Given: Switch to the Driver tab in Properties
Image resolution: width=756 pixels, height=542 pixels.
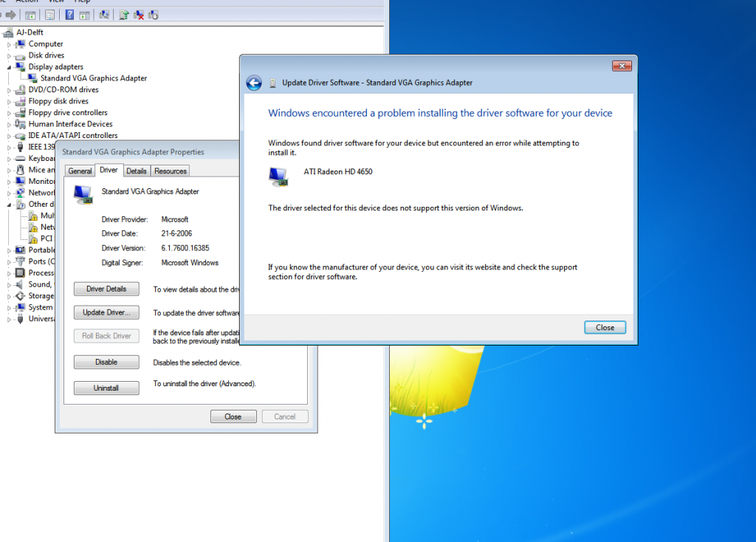Looking at the screenshot, I should point(109,171).
